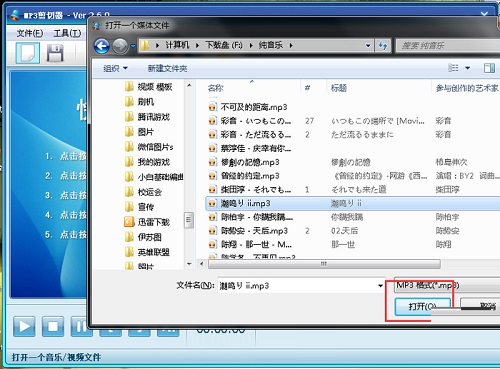This screenshot has width=500, height=369.
Task: Select file 柴田淳 - それでも...
Action: pos(256,189)
